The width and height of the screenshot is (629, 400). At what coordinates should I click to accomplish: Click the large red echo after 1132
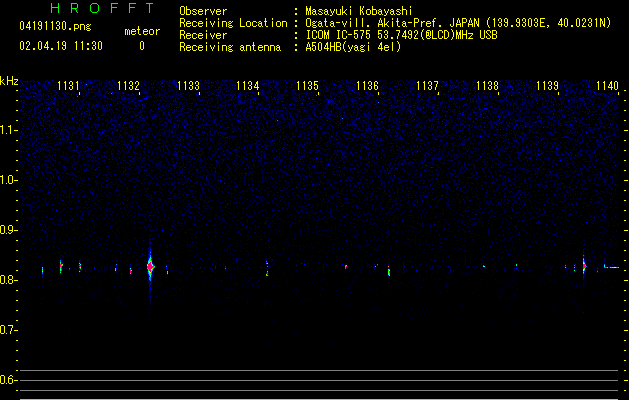click(x=150, y=266)
